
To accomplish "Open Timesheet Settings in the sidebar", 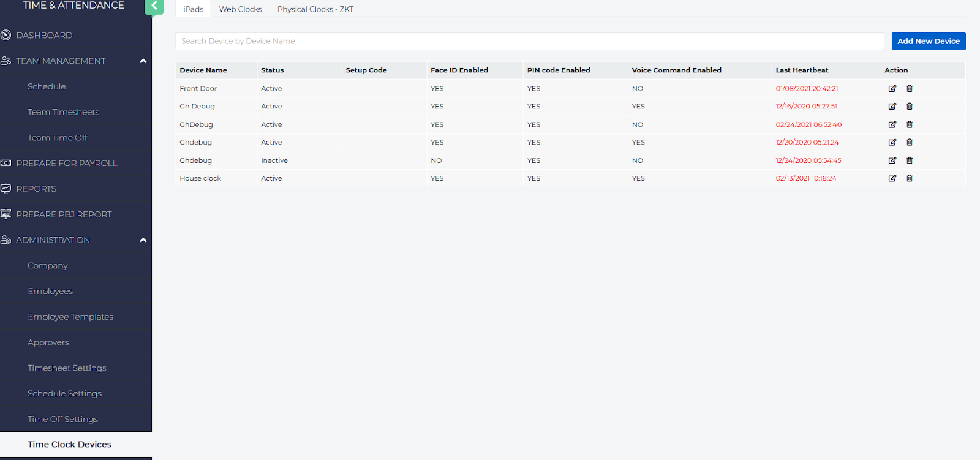I will 67,368.
